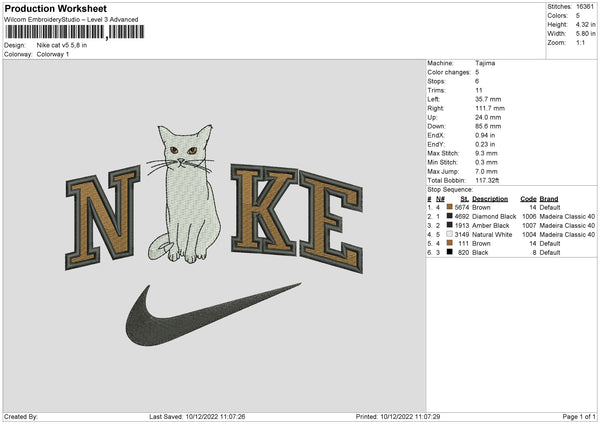Click the Natural White color swatch

[x=450, y=234]
